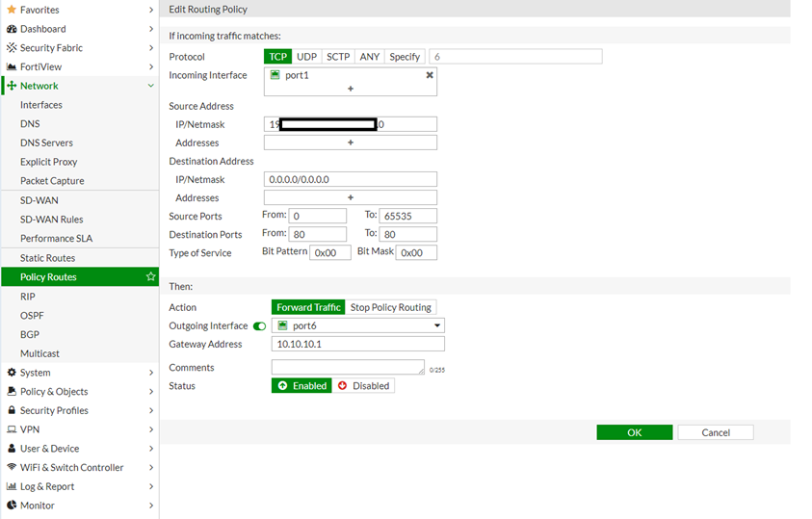Click the System gear icon

click(12, 373)
